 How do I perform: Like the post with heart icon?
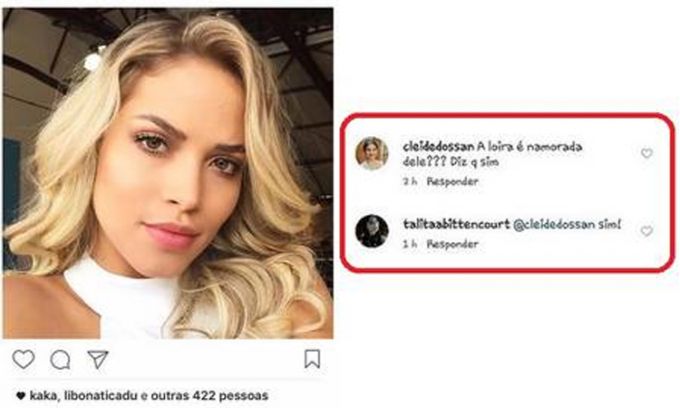[23, 359]
